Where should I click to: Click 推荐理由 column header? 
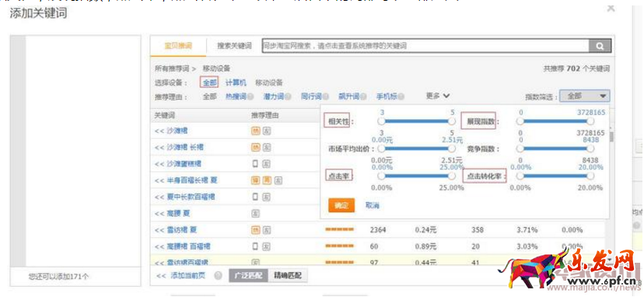[265, 115]
